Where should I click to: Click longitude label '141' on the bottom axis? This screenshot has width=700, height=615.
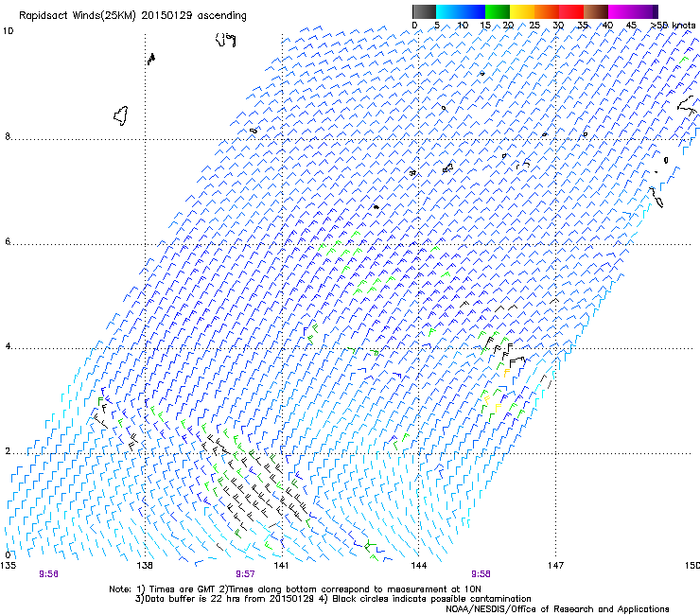tap(281, 566)
